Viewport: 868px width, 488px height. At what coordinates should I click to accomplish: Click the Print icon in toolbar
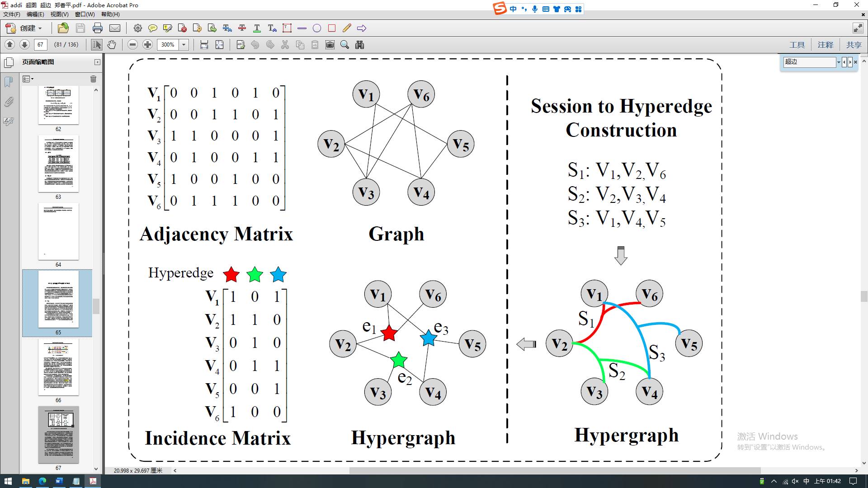97,28
